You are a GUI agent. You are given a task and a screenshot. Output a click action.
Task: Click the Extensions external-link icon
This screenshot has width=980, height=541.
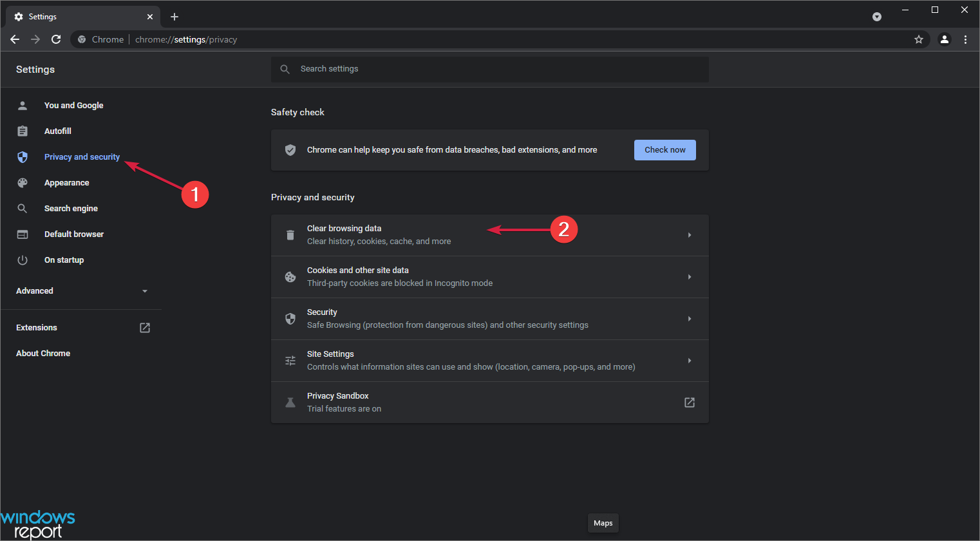(x=145, y=328)
